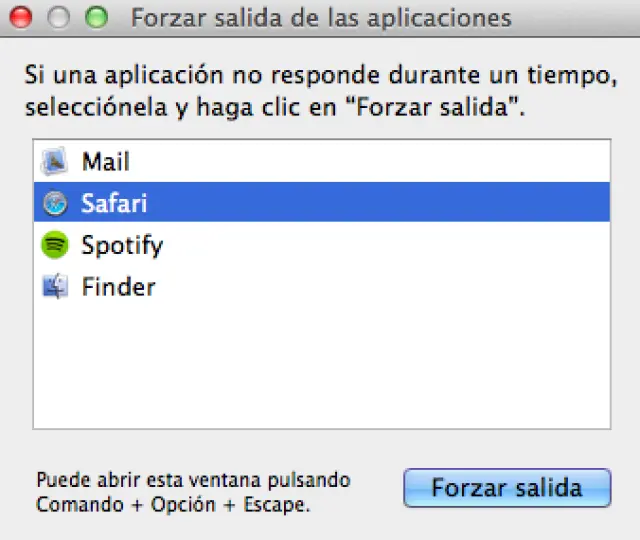Select the Spotify text label in list

[x=122, y=245]
